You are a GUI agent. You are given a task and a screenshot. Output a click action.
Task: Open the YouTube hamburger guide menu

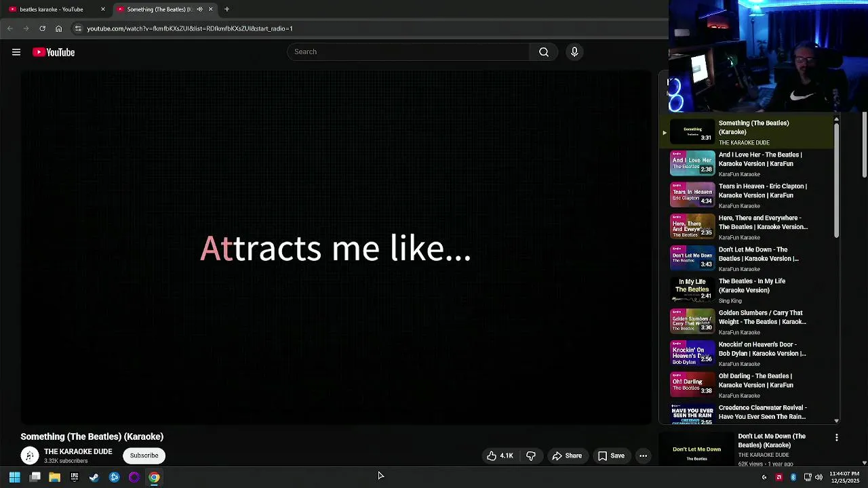point(16,52)
